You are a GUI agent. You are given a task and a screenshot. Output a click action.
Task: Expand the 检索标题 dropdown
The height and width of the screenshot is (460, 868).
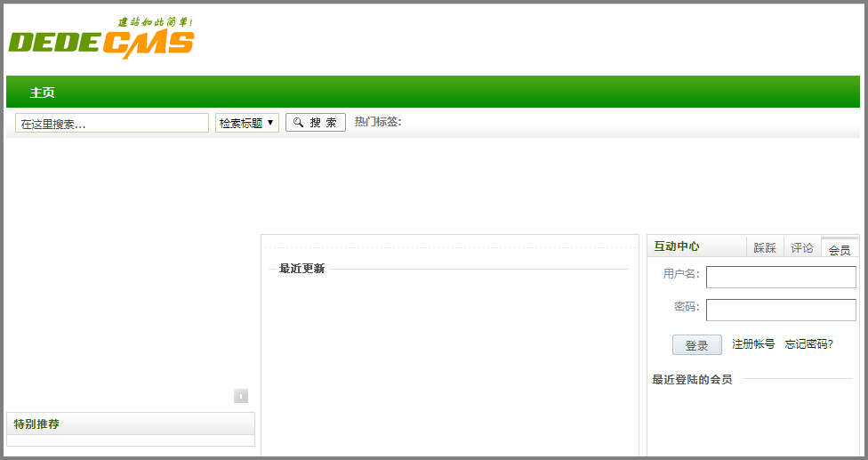[x=247, y=123]
